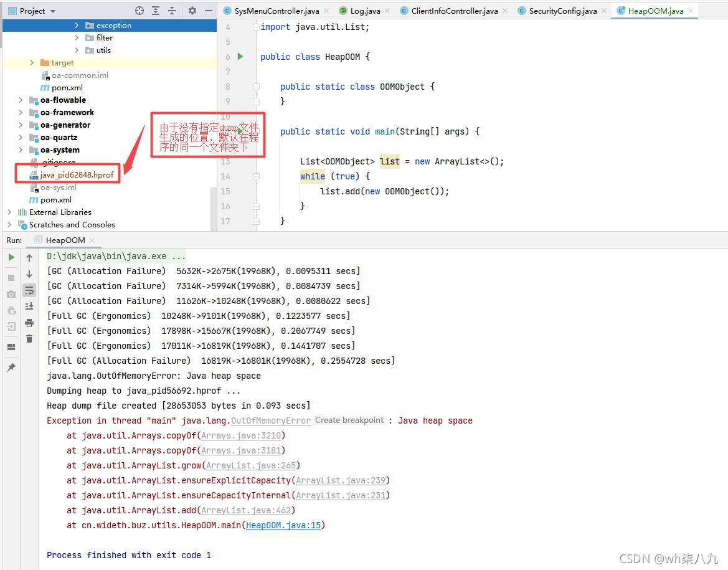Run HeapOOM from gutter arrow on line 6

pyautogui.click(x=240, y=56)
